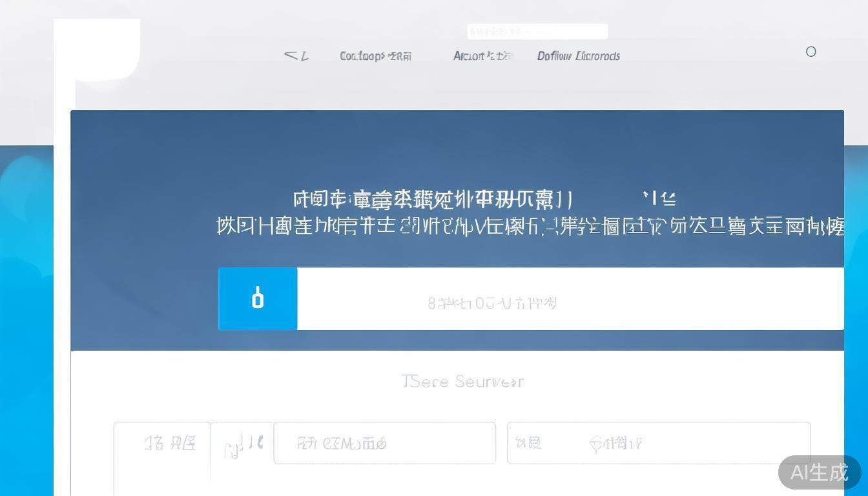Click the Doflow Dicrorods navigation link

tap(578, 56)
